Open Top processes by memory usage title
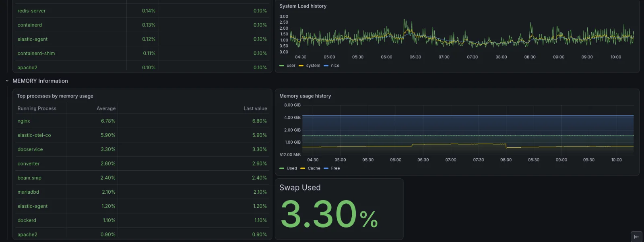Viewport: 644px width, 242px height. click(55, 96)
